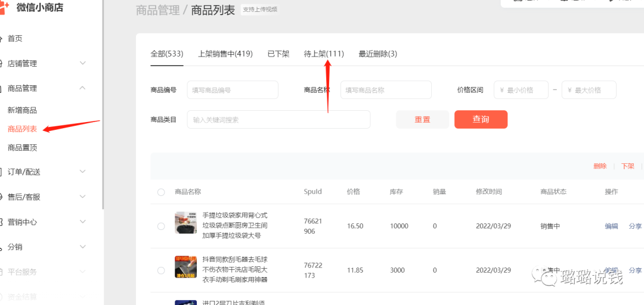Screen dimensions: 644x305
Task: Switch to the 已下架 tab
Action: coord(278,54)
